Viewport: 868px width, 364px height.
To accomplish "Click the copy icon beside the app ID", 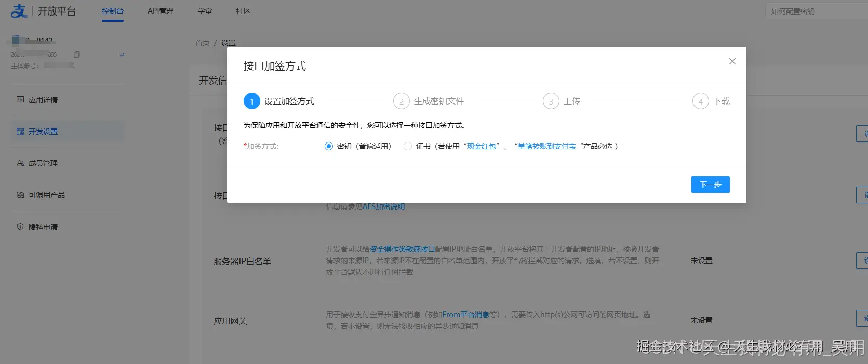I will (77, 55).
